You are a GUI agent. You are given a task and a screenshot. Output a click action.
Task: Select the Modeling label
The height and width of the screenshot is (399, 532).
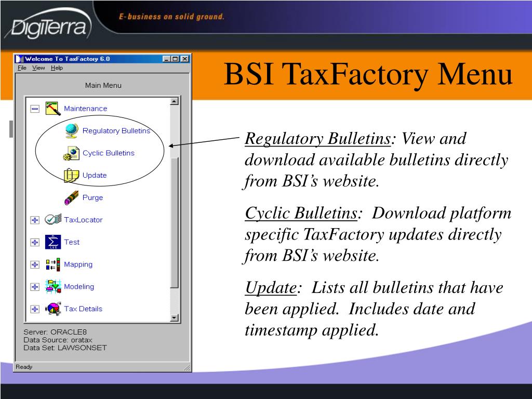point(79,287)
